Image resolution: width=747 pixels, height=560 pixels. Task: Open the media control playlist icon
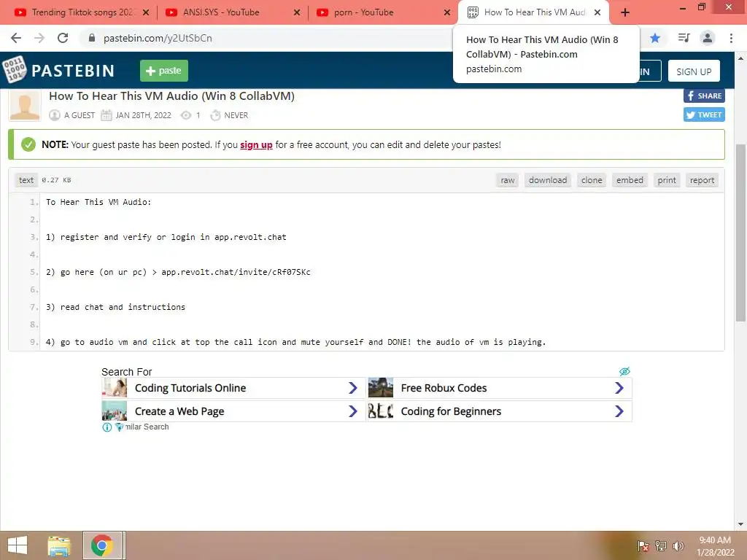684,38
